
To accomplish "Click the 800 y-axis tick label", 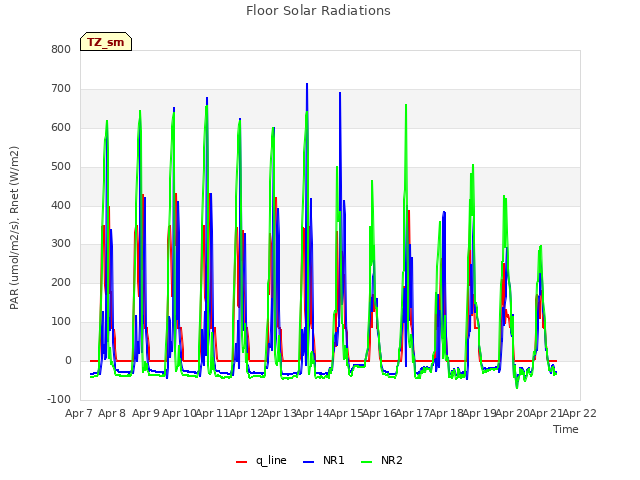I will pos(61,49).
